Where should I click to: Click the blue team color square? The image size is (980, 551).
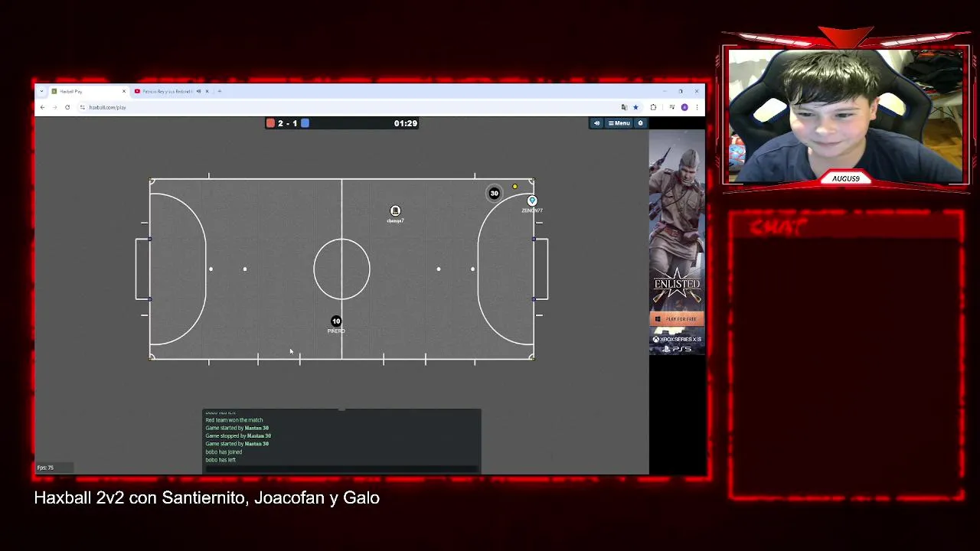pyautogui.click(x=305, y=123)
